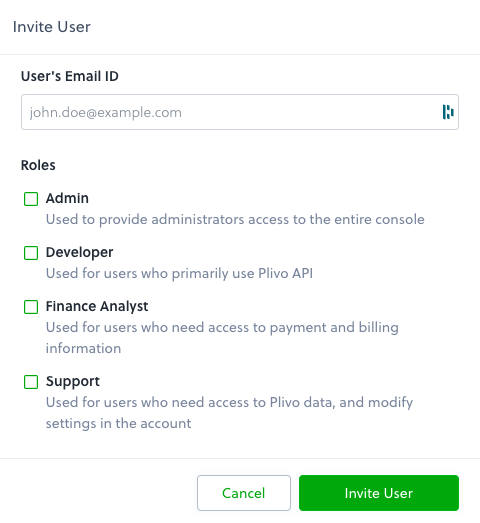The image size is (480, 523).
Task: Select the Admin role label text
Action: 67,198
